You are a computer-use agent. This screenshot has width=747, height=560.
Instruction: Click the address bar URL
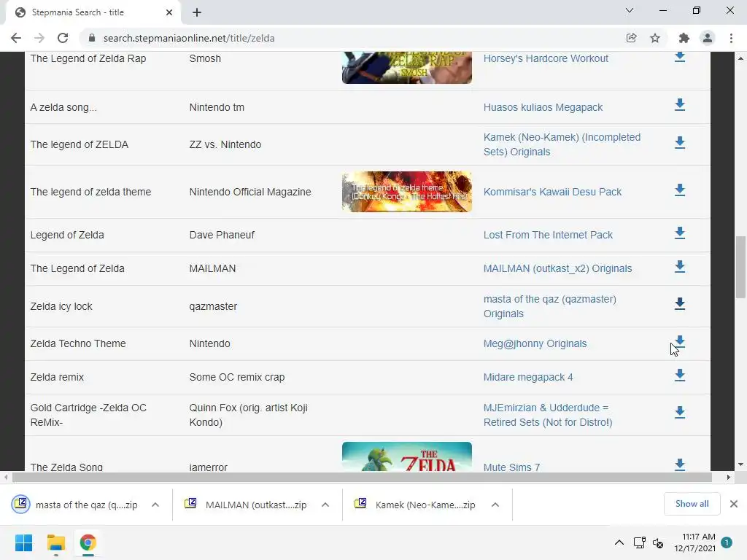click(189, 38)
